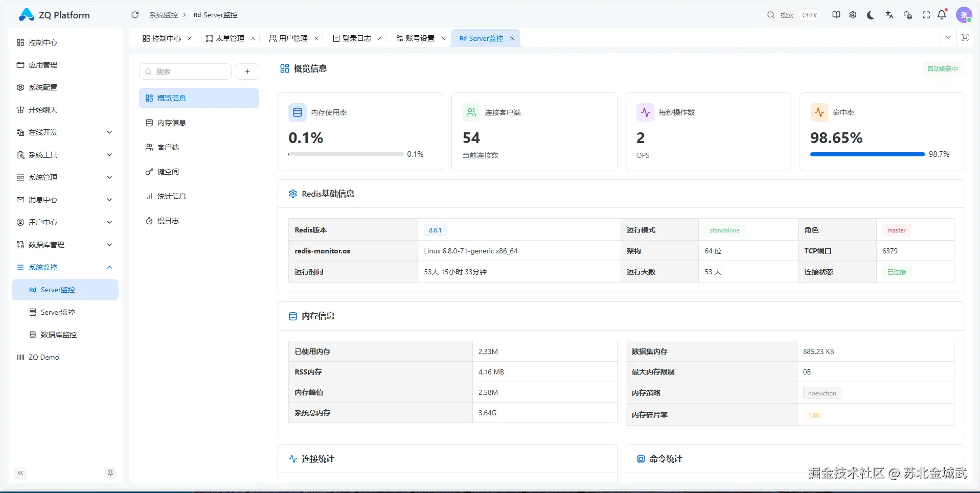Click the Redis version tag 8.6.1

coord(435,230)
